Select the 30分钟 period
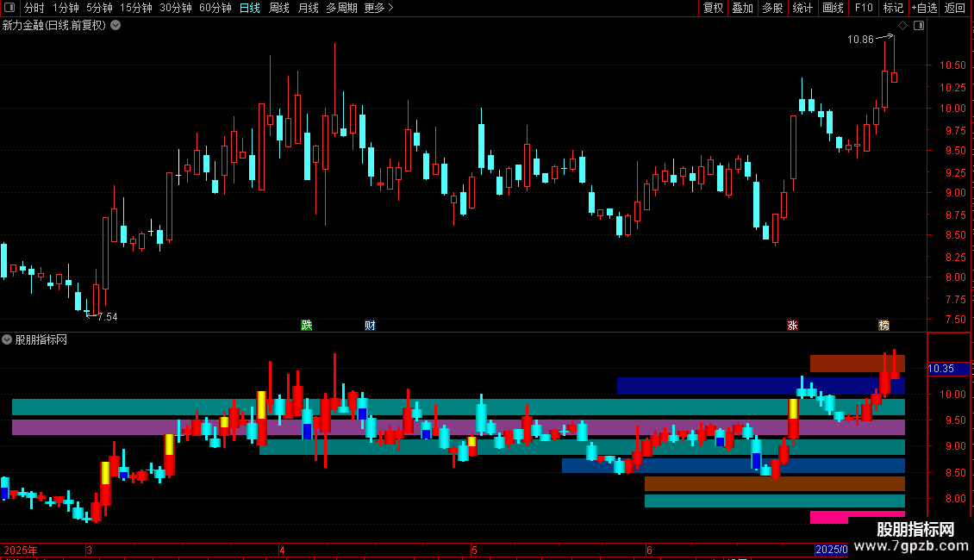 (176, 8)
